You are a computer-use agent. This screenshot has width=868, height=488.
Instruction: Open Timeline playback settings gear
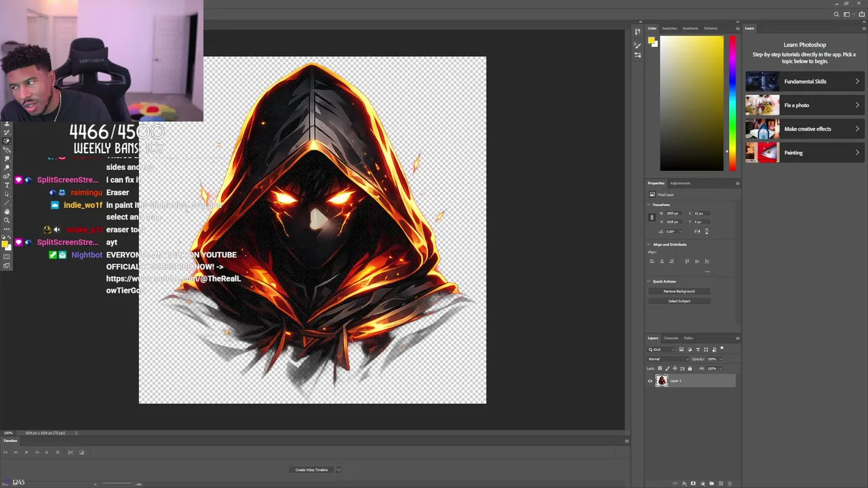coord(58,452)
